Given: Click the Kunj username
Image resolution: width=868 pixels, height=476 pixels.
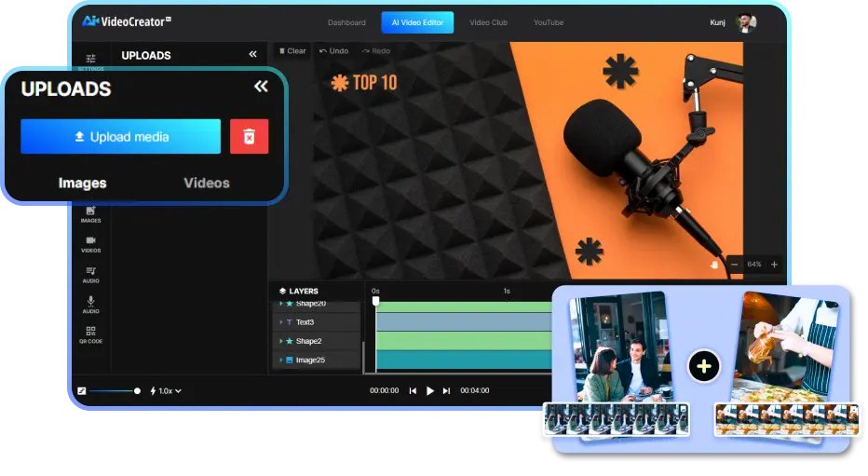Looking at the screenshot, I should pos(717,22).
